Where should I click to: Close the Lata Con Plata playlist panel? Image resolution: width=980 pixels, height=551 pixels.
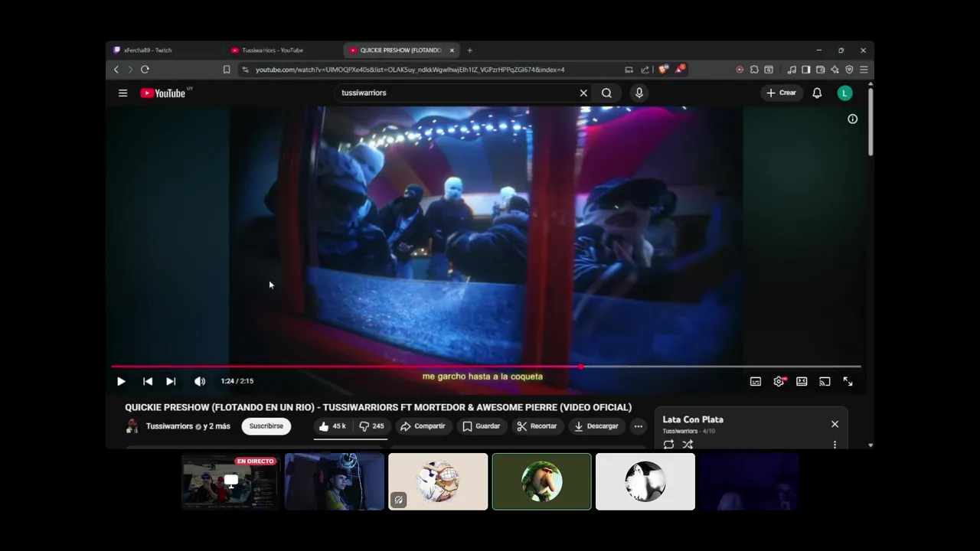tap(835, 424)
